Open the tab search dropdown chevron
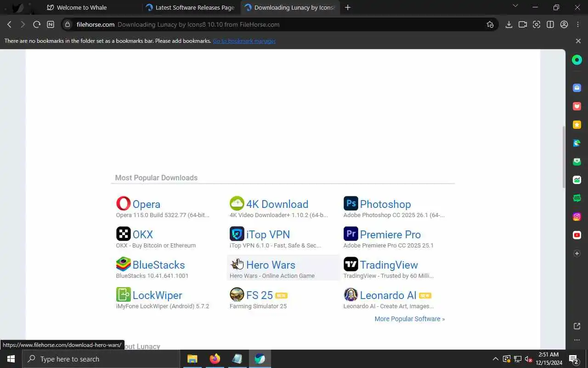The height and width of the screenshot is (368, 588). 515,6
